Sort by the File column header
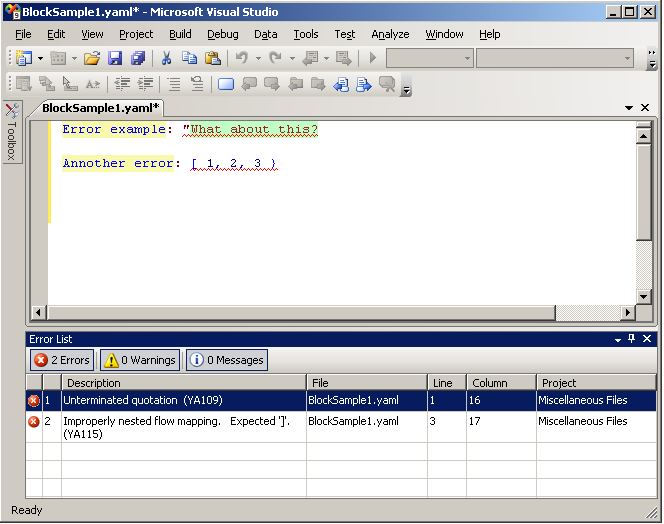The height and width of the screenshot is (524, 664). click(367, 383)
